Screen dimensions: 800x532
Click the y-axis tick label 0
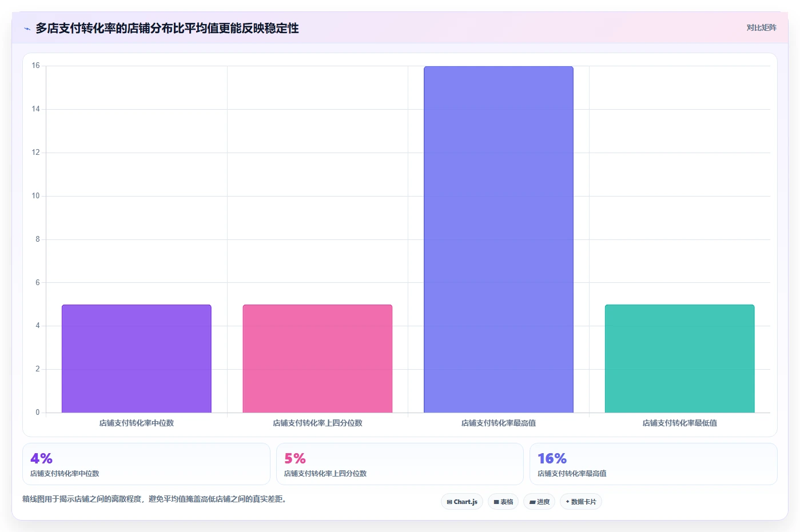coord(38,413)
